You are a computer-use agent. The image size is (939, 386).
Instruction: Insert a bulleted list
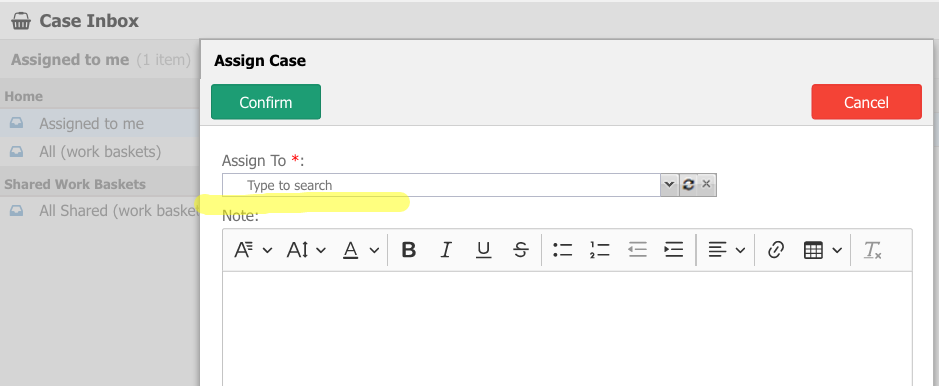[x=562, y=250]
